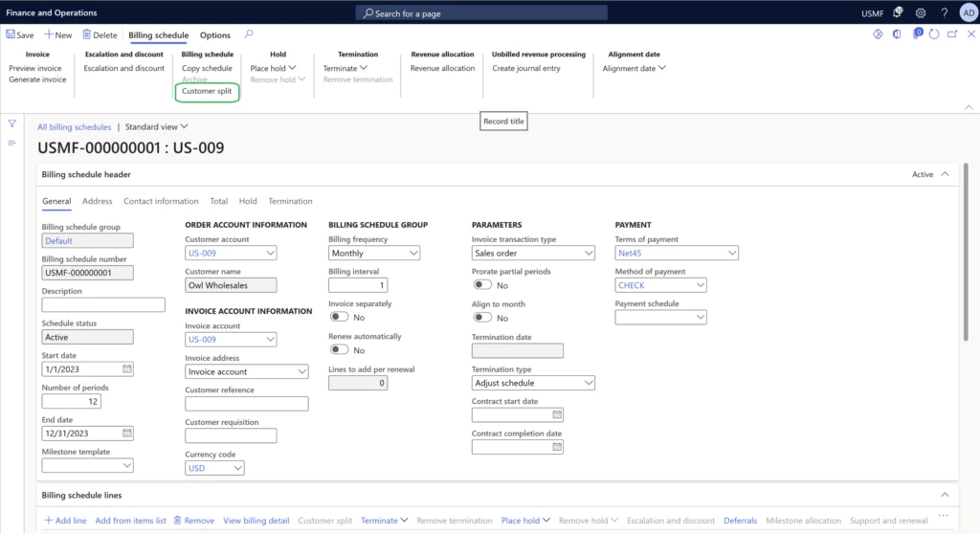
Task: Switch to the Hold tab
Action: tap(248, 201)
